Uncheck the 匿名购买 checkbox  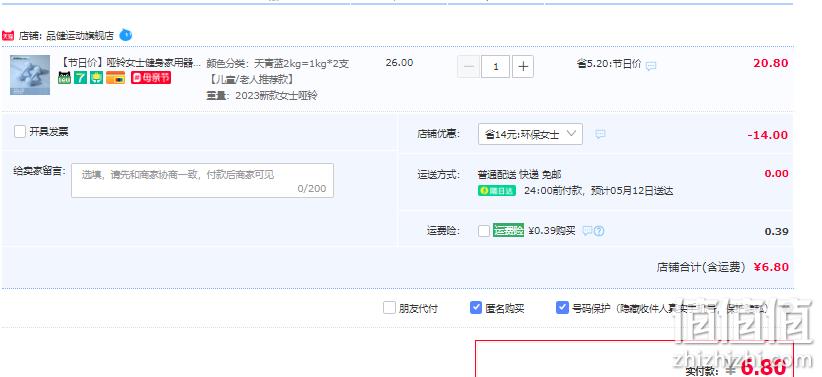pos(476,308)
